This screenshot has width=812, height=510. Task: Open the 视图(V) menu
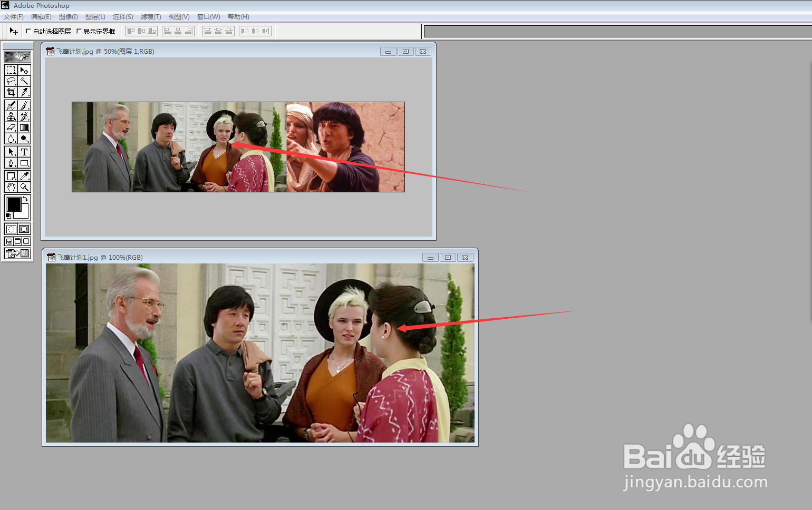pos(179,17)
